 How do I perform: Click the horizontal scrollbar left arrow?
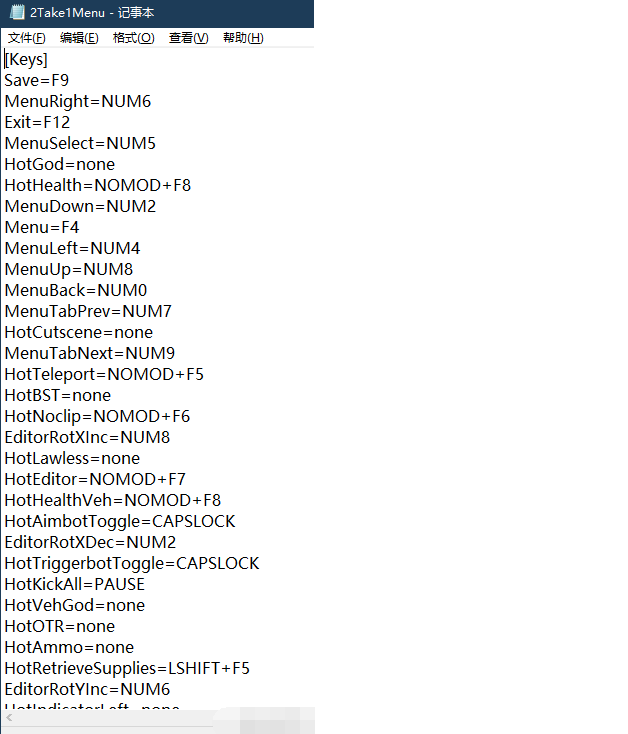9,717
